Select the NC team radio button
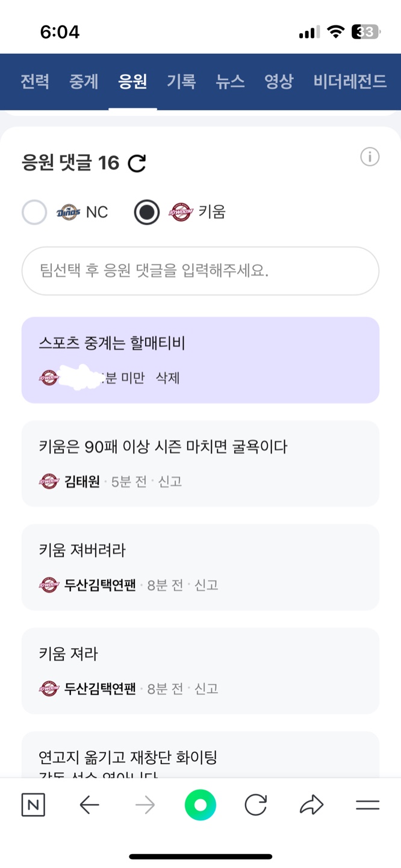The image size is (401, 868). (x=34, y=212)
